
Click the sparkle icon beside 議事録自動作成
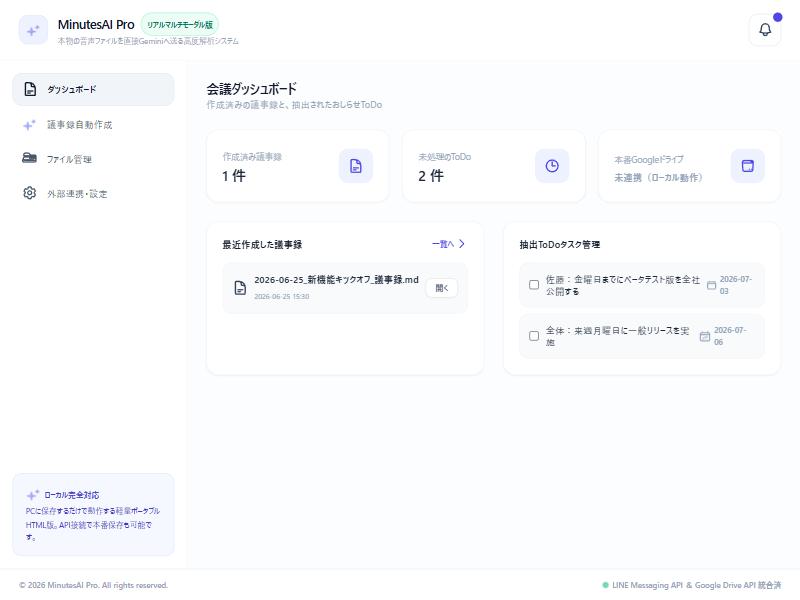click(30, 124)
